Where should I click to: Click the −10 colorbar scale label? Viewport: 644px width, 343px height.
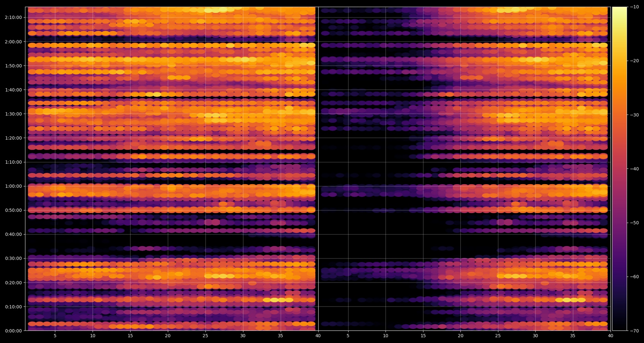click(634, 7)
